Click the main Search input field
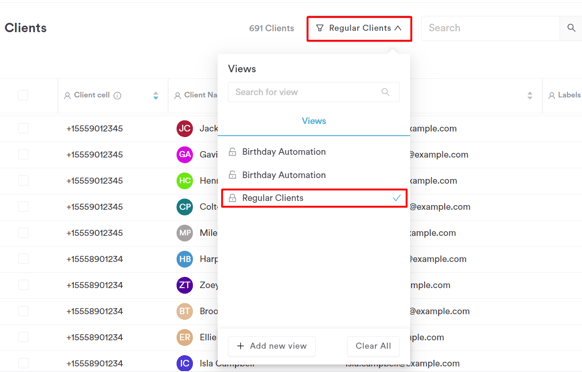Viewport: 582px width, 372px height. click(490, 28)
